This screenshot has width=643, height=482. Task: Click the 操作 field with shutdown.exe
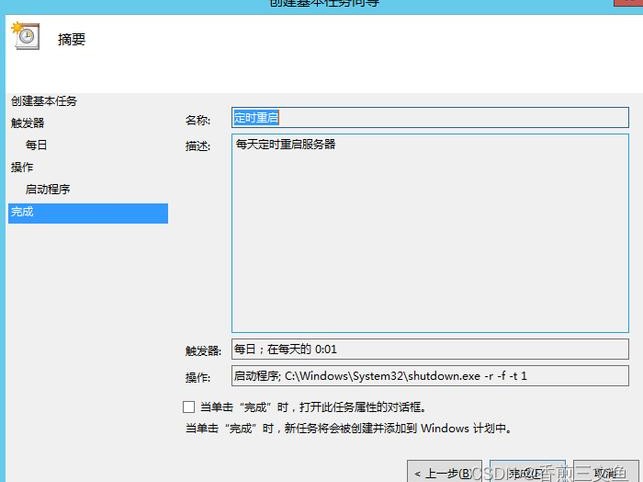click(x=430, y=376)
